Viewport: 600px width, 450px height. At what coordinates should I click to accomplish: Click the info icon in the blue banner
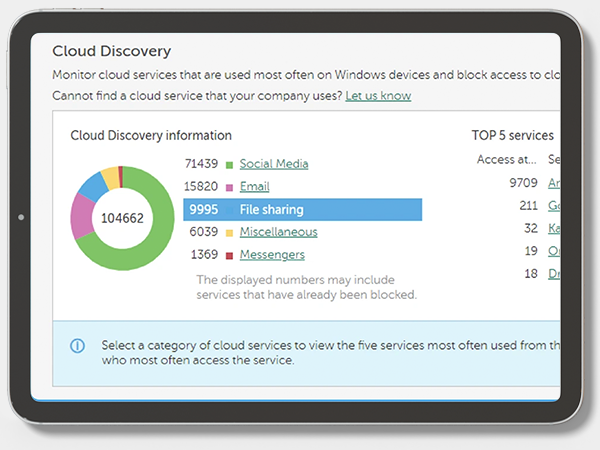point(77,346)
